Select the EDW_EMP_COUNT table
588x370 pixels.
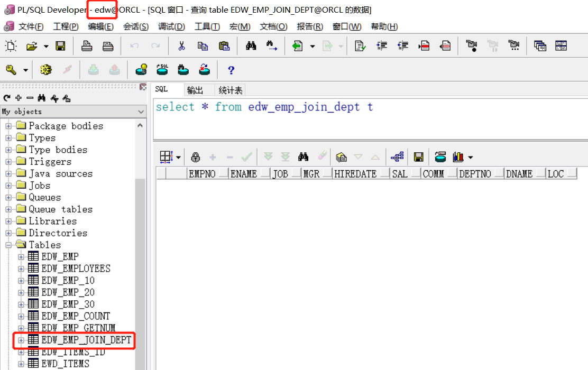(76, 316)
